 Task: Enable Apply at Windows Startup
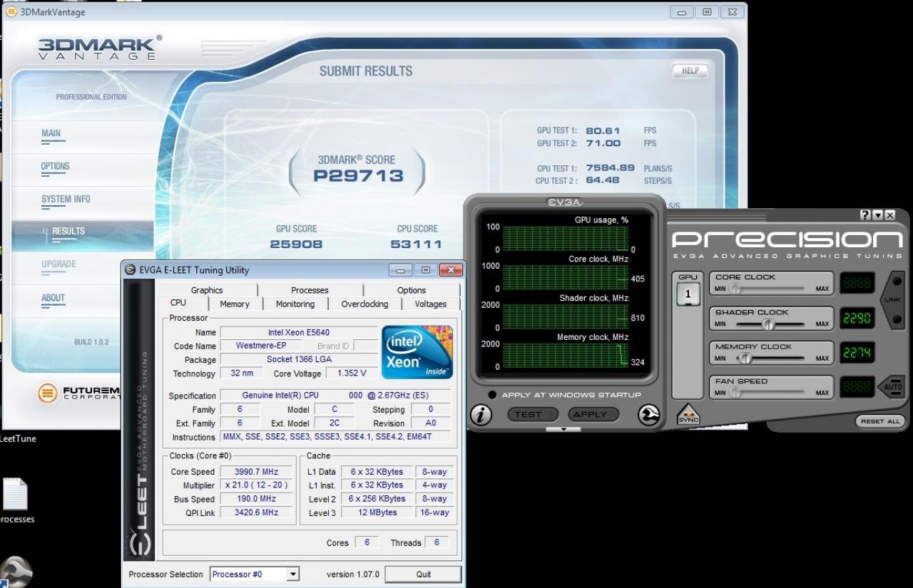pos(492,395)
